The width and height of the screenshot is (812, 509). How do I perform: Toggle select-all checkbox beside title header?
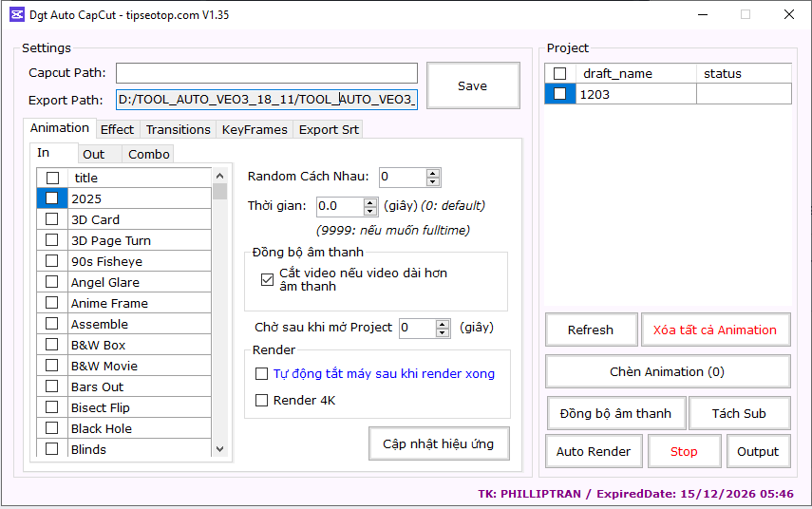(x=53, y=178)
